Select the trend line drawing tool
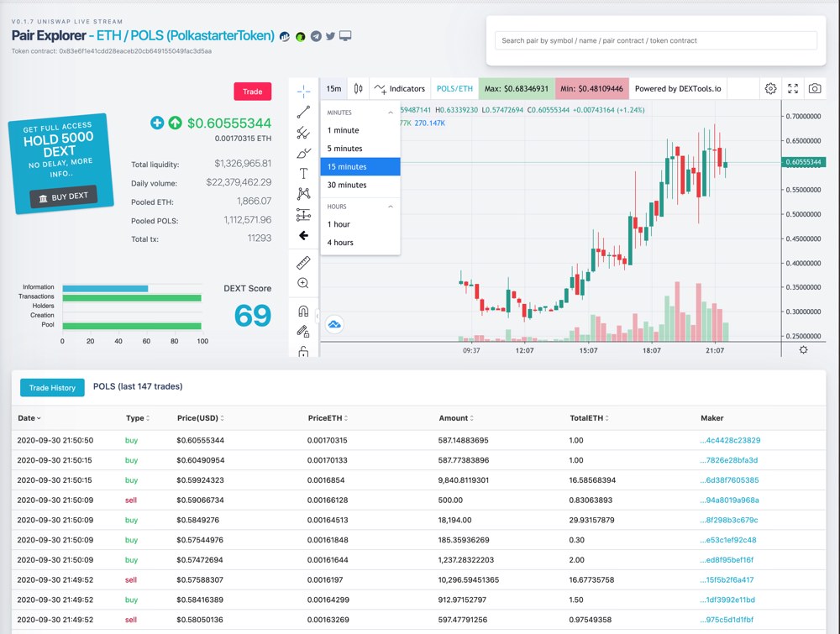840x634 pixels. point(303,112)
